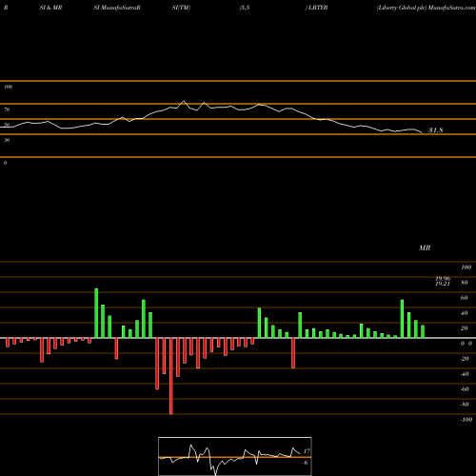Click the 20 label on the MR axis
The height and width of the screenshot is (476, 476).
point(464,328)
